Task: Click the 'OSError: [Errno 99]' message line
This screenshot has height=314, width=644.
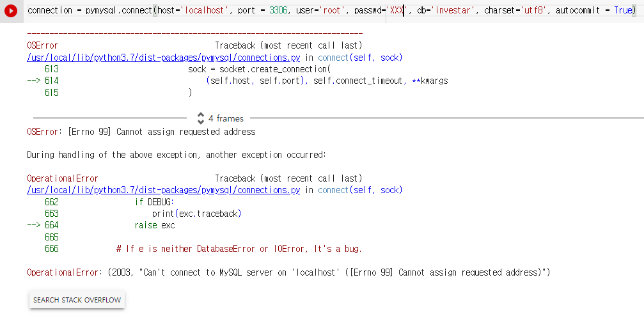Action: tap(141, 132)
